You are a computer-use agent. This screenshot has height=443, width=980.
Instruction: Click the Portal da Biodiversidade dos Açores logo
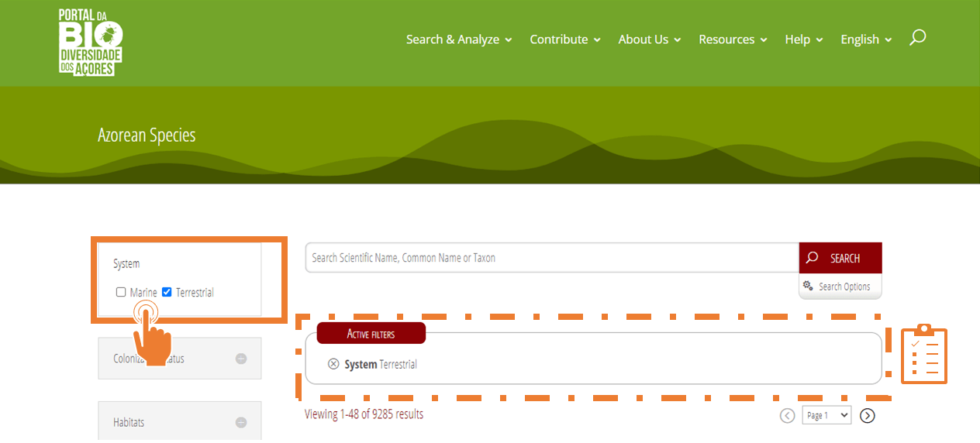tap(91, 42)
